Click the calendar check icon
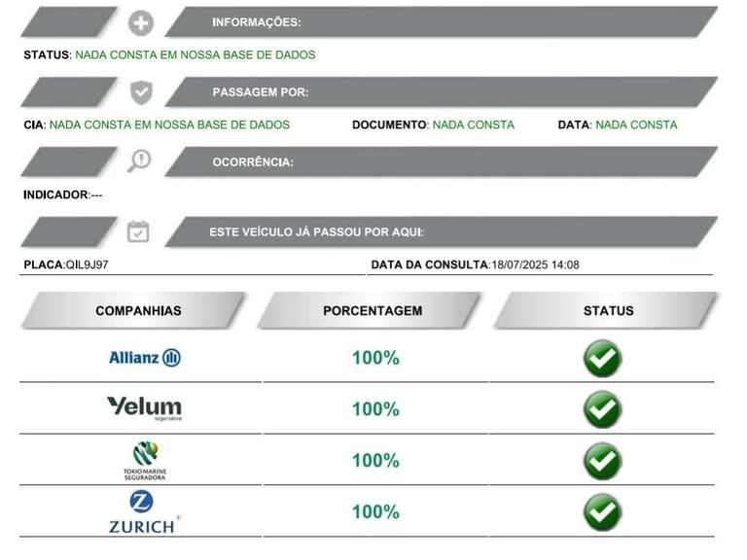747x560 pixels. coord(138,232)
